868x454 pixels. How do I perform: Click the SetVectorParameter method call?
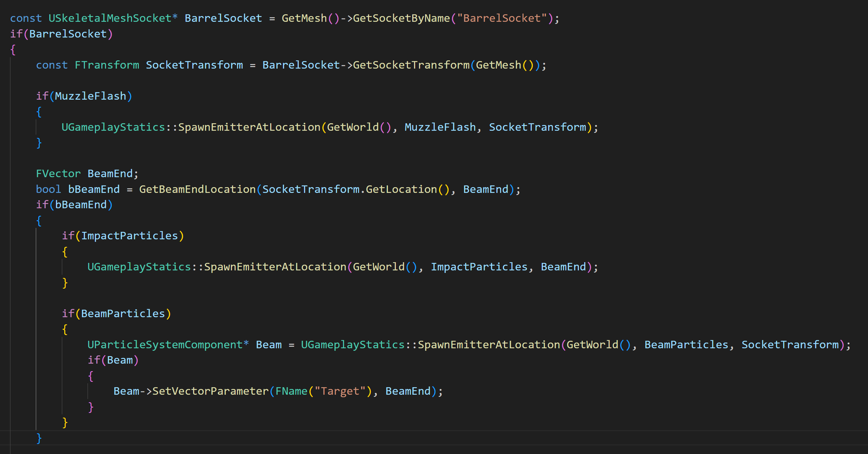click(210, 391)
